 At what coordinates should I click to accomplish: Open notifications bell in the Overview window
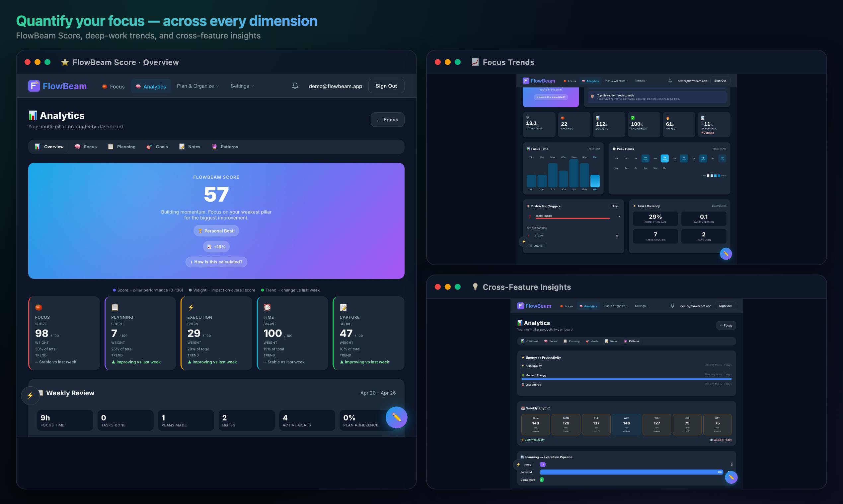click(295, 86)
